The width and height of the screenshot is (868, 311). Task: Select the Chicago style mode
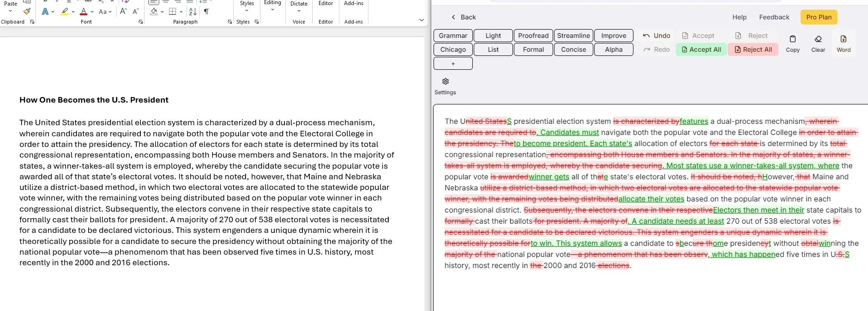coord(453,49)
